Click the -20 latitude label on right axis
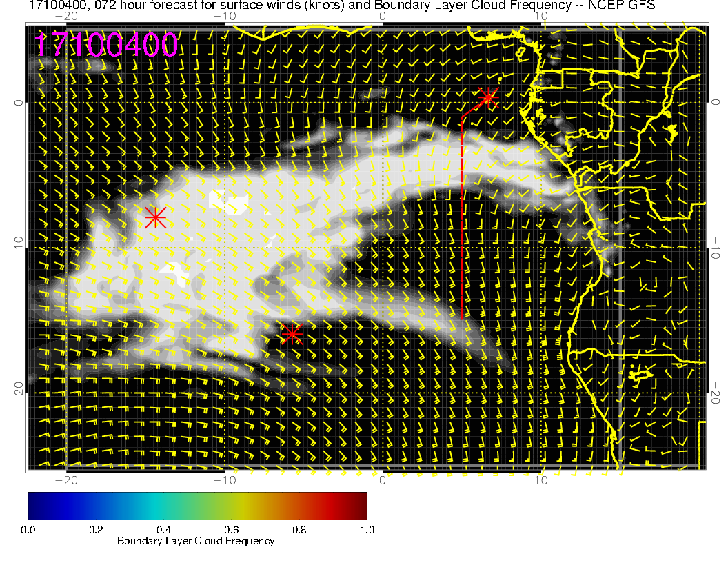 coord(718,393)
